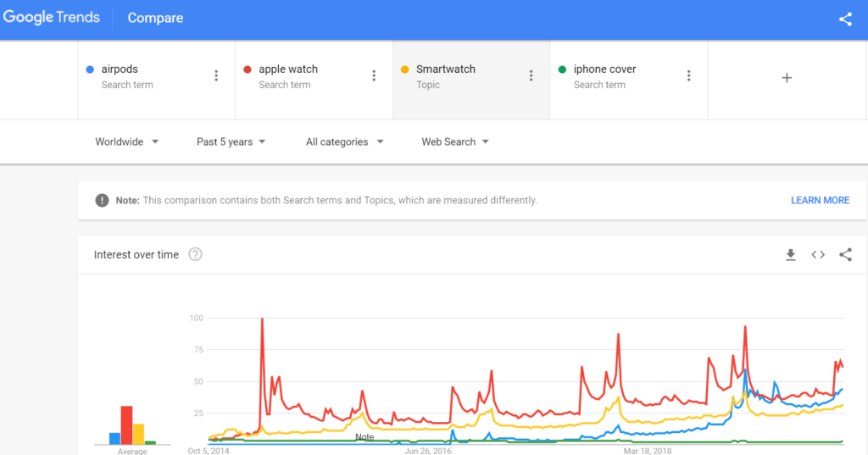Screen dimensions: 868x455
Task: Expand the Worldwide region dropdown
Action: click(127, 141)
